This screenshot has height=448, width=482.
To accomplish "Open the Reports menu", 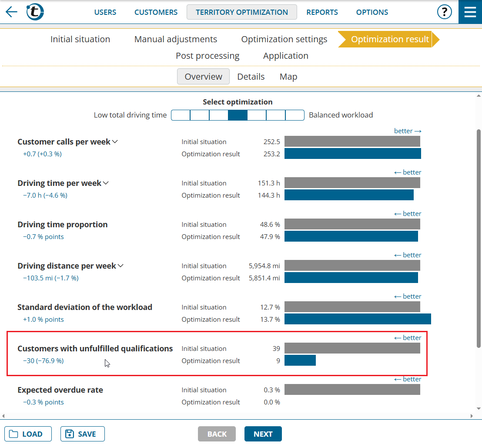I will (x=322, y=12).
